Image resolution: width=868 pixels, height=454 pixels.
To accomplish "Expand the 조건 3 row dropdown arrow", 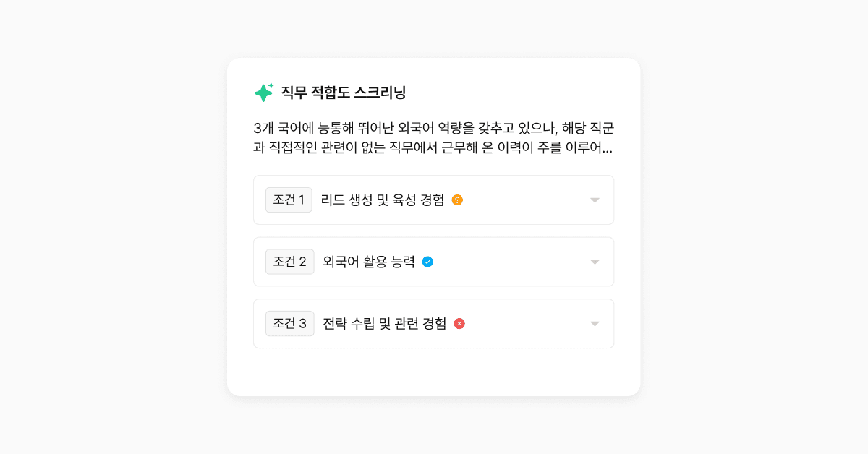I will [595, 324].
